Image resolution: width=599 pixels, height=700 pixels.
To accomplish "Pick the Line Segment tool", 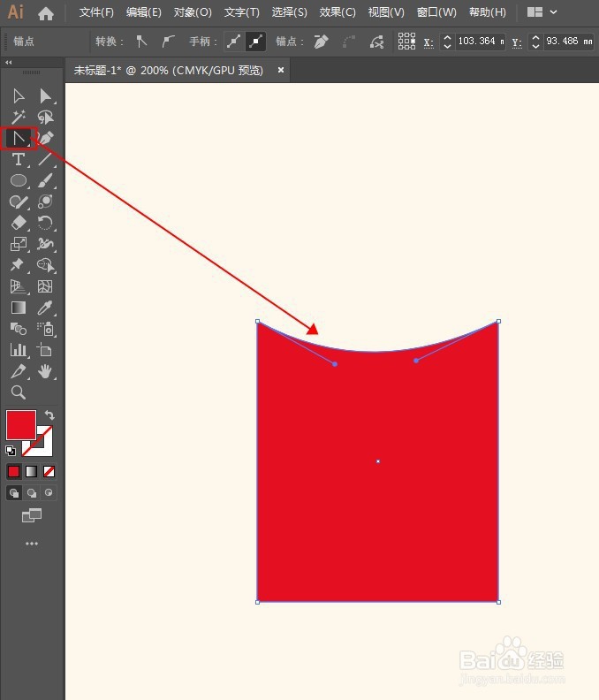I will coord(46,159).
